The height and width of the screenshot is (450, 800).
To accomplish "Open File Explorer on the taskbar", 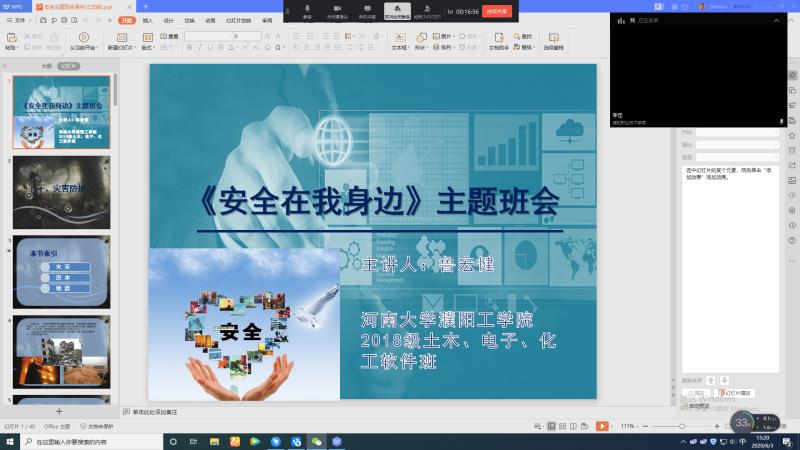I will 214,441.
